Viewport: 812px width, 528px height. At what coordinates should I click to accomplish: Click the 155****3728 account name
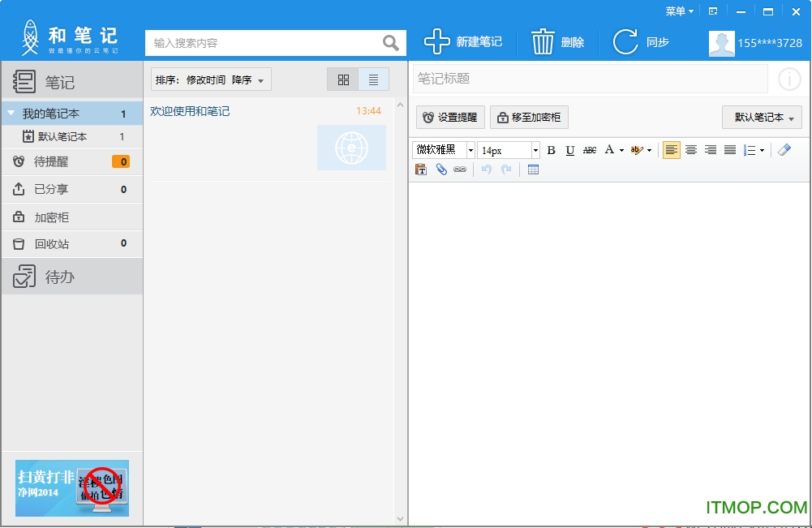tap(770, 43)
